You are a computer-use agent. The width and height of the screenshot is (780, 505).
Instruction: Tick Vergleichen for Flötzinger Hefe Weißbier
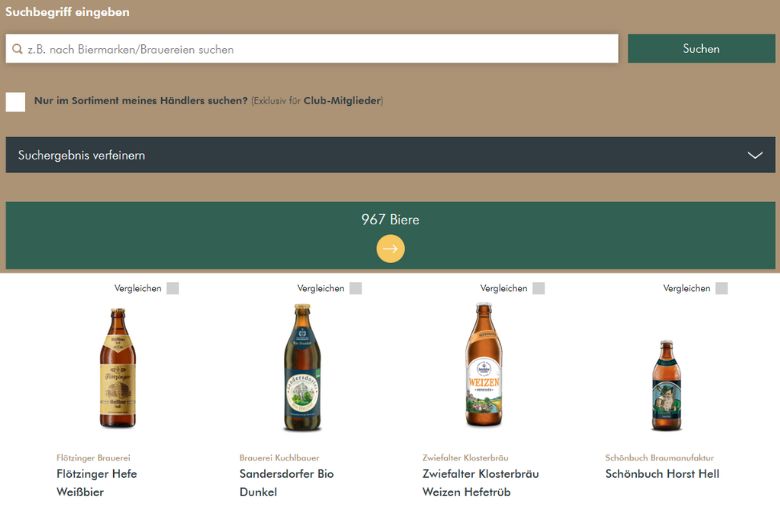coord(173,288)
